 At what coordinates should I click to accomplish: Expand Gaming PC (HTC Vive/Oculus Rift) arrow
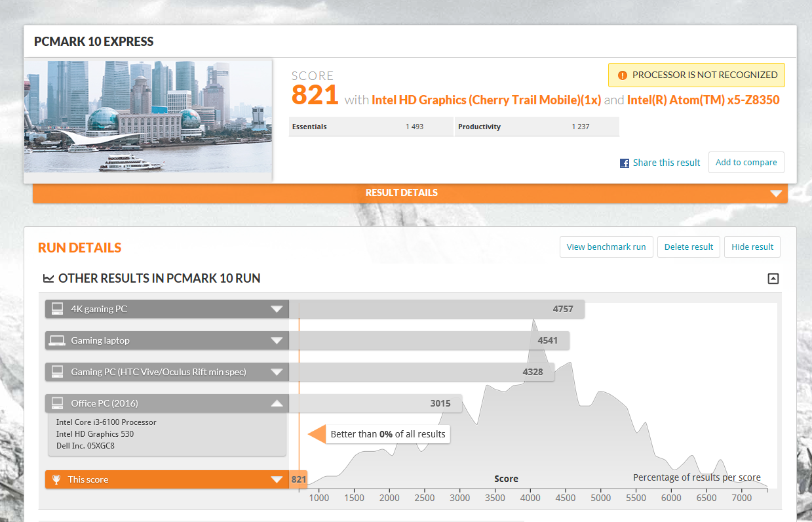(277, 372)
